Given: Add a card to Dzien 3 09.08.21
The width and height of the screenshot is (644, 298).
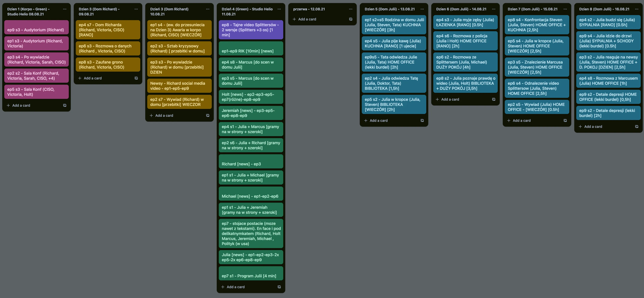Looking at the screenshot, I should [x=93, y=78].
